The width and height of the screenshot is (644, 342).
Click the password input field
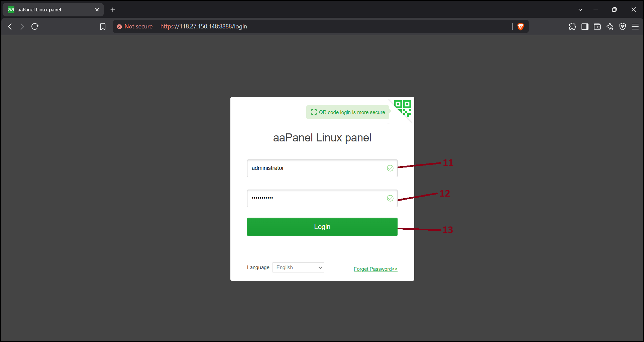tap(322, 198)
